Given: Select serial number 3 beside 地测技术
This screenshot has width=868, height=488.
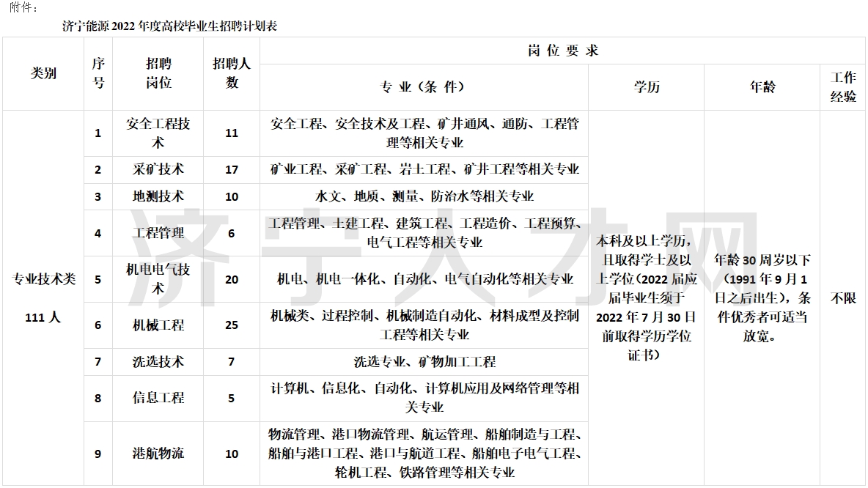Looking at the screenshot, I should coord(98,196).
